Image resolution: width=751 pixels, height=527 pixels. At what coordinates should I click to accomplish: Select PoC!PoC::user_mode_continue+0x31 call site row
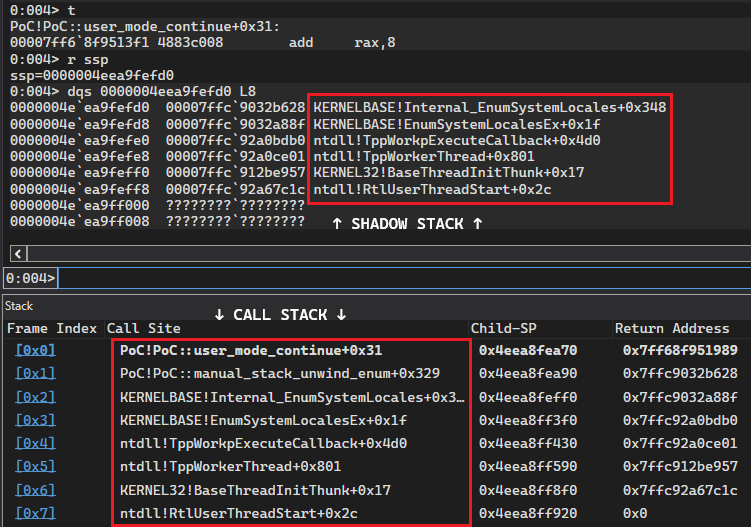[x=251, y=350]
